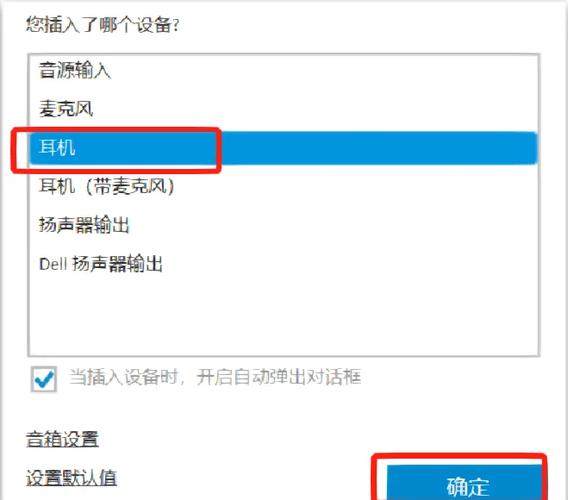The height and width of the screenshot is (500, 568).
Task: Confirm with the 确定 button
Action: [465, 483]
